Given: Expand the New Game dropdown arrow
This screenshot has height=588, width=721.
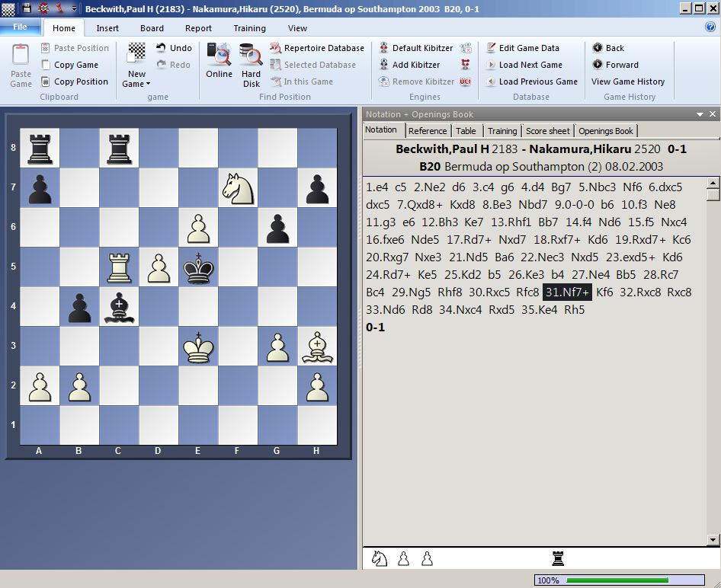Looking at the screenshot, I should click(x=149, y=85).
